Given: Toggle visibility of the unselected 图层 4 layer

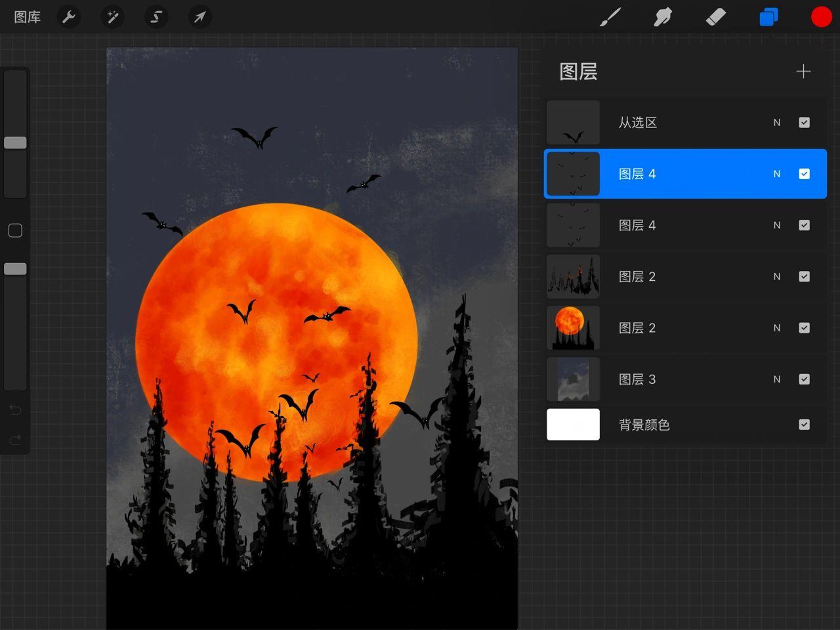Looking at the screenshot, I should 804,225.
